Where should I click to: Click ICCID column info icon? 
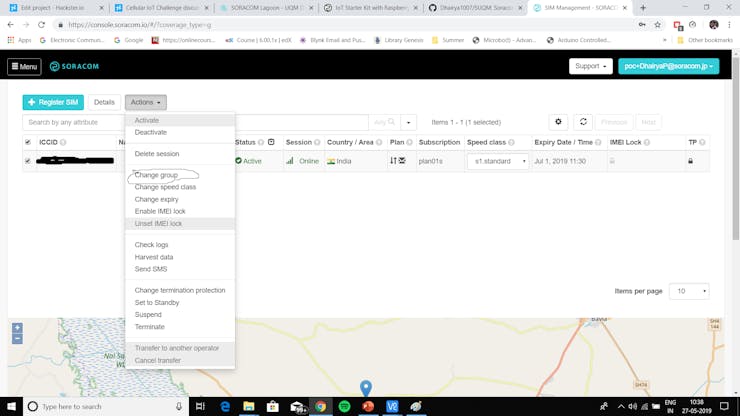[x=63, y=143]
